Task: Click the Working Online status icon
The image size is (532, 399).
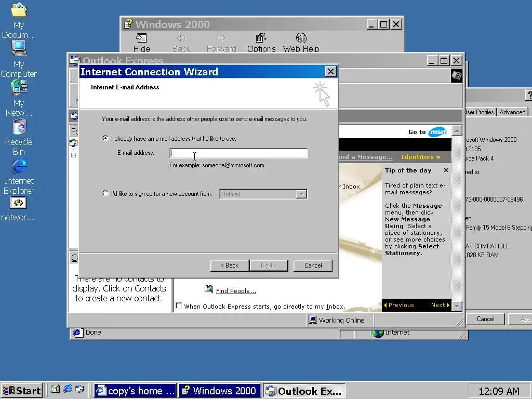Action: point(313,320)
